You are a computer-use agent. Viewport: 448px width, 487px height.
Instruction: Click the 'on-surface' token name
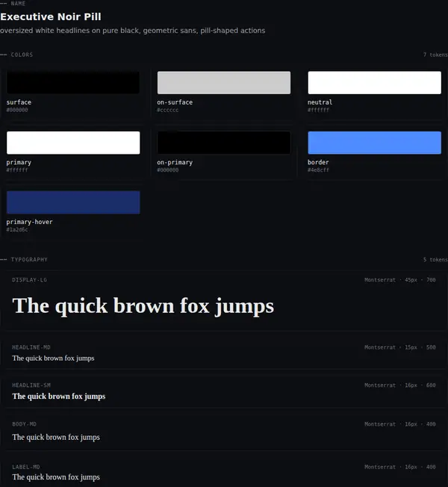(x=175, y=102)
